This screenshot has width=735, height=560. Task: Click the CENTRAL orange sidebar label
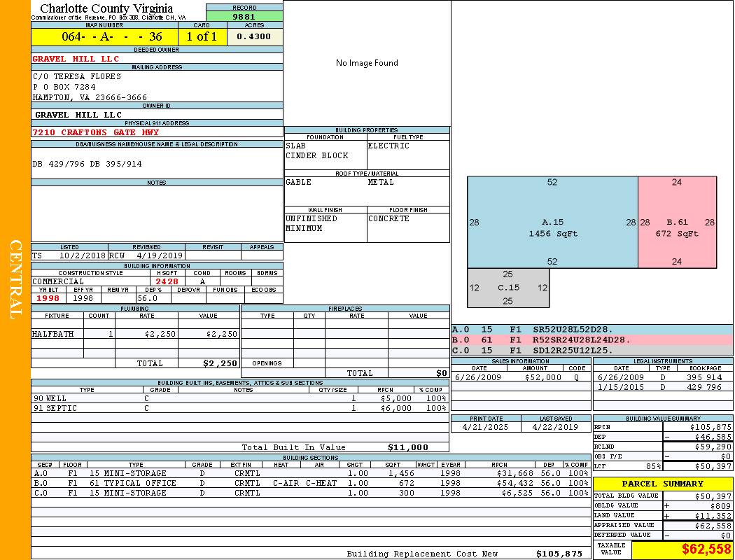(15, 280)
